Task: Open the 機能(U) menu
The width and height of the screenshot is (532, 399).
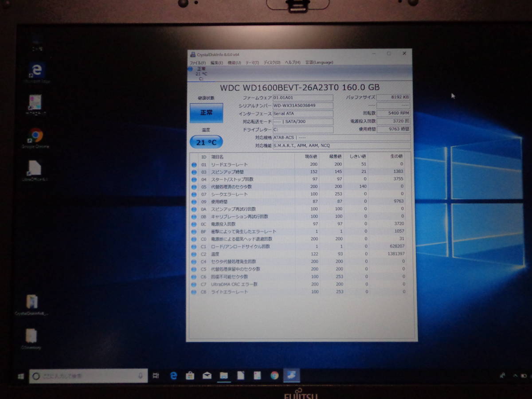Action: click(235, 63)
